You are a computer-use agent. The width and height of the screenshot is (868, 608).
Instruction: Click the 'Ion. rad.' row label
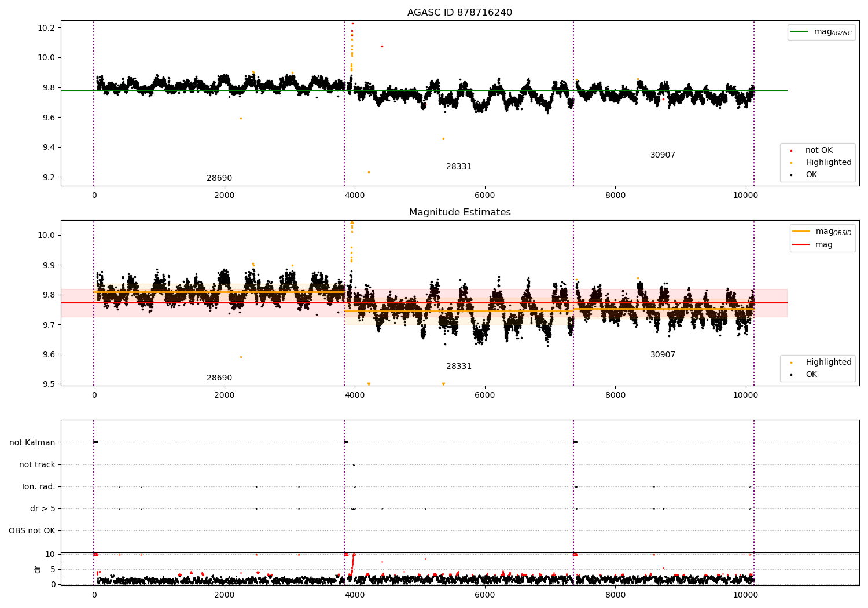coord(39,486)
